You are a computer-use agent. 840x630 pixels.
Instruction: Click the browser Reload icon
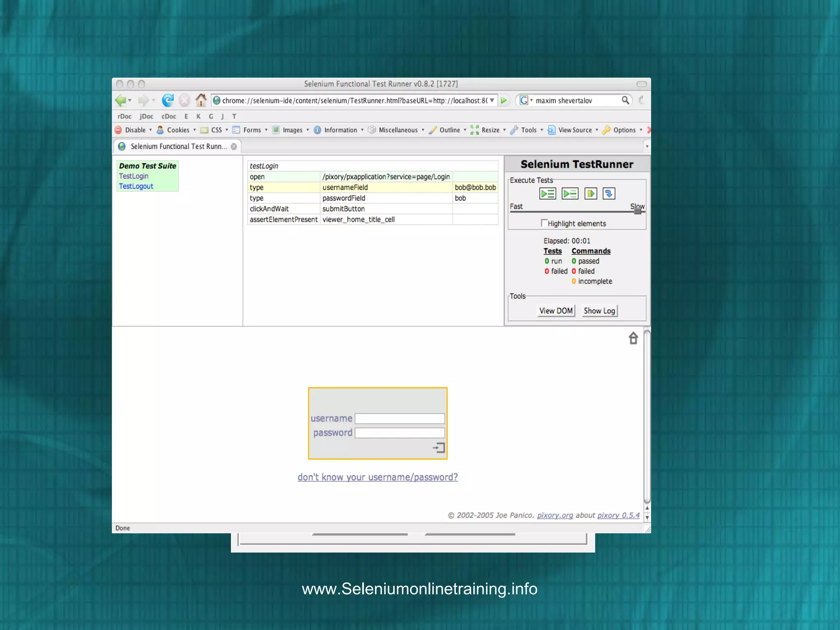click(x=167, y=100)
